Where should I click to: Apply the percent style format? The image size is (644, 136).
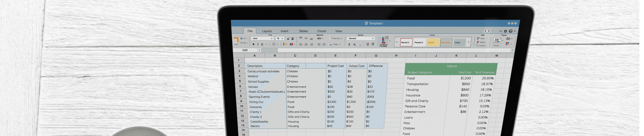[x=355, y=45]
